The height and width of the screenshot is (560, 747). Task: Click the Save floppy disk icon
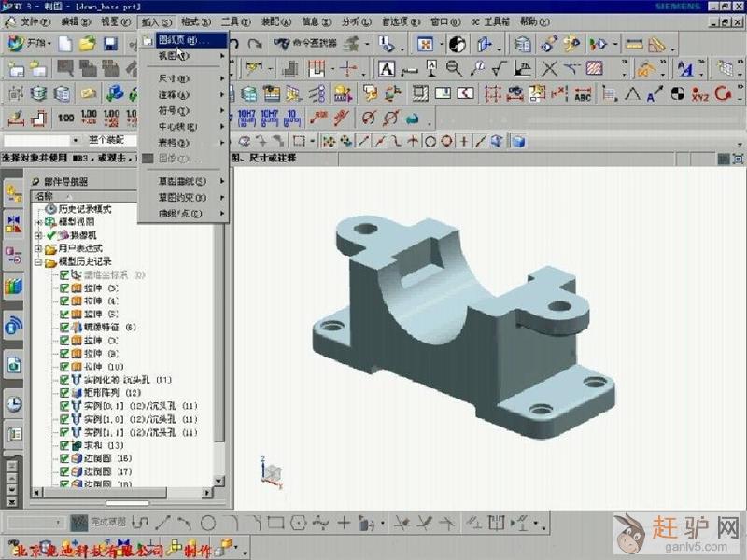(x=110, y=44)
